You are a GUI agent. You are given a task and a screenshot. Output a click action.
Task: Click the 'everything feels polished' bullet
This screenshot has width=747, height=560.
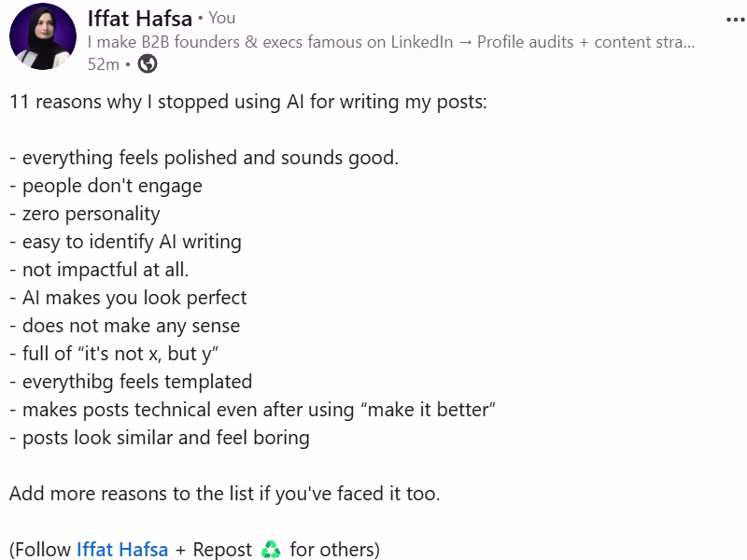204,158
